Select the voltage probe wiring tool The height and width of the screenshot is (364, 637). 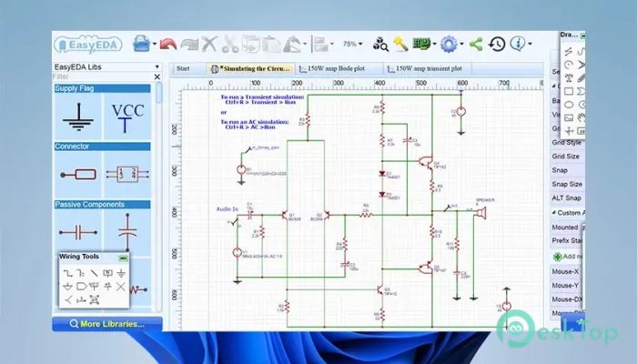(68, 299)
